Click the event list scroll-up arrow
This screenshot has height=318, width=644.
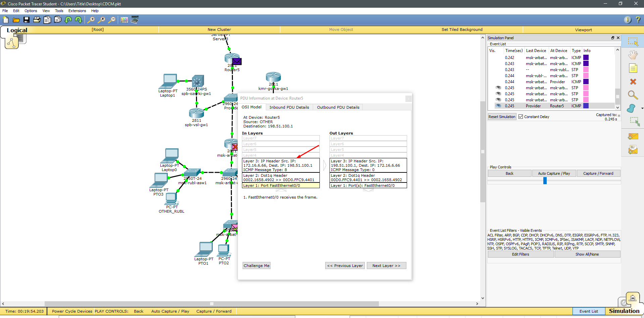617,50
